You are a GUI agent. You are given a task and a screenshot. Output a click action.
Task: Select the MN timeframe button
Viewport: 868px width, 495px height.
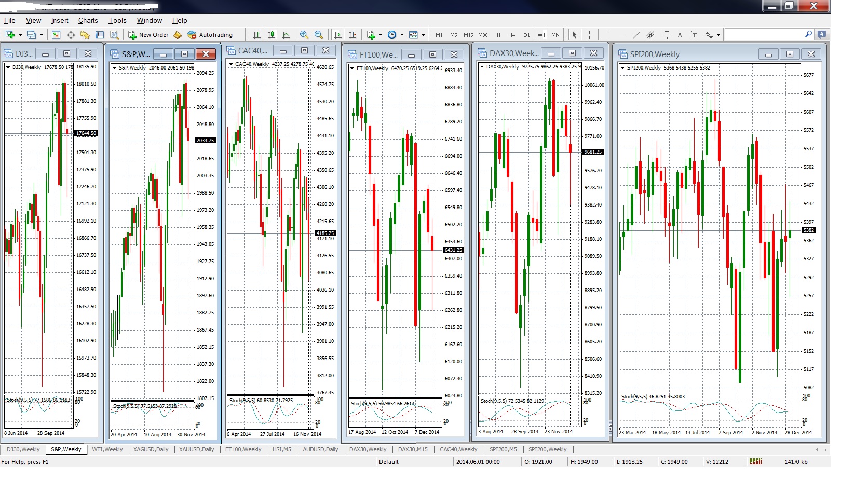(x=555, y=35)
